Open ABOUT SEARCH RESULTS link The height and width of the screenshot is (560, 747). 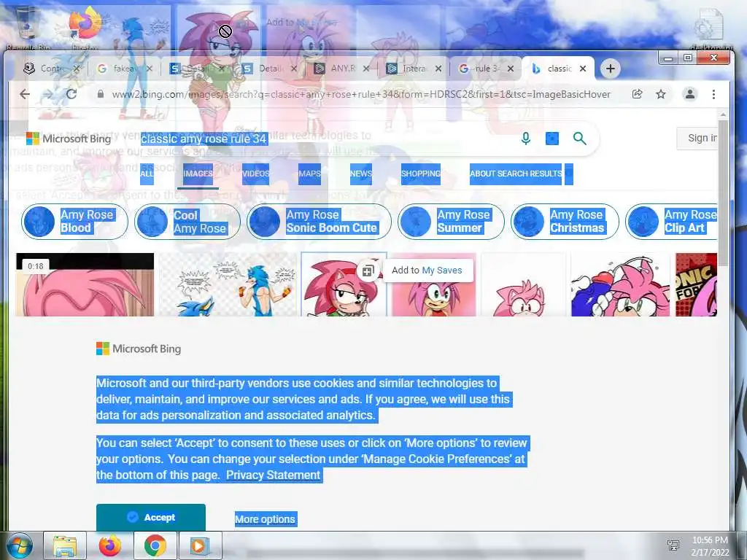click(x=516, y=174)
